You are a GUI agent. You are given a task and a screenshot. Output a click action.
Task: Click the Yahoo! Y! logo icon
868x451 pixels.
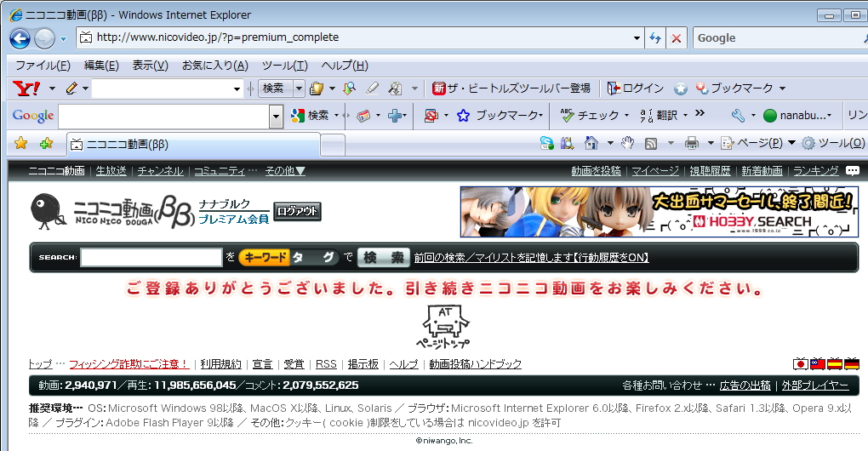pos(26,88)
